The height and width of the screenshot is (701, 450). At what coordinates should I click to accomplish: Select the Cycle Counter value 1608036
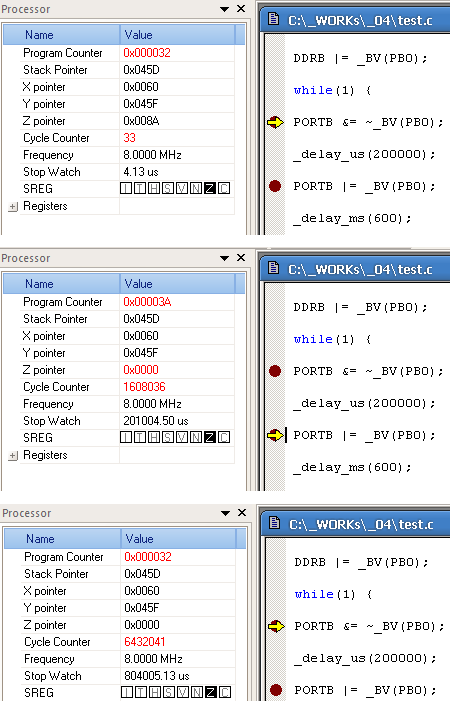click(144, 387)
